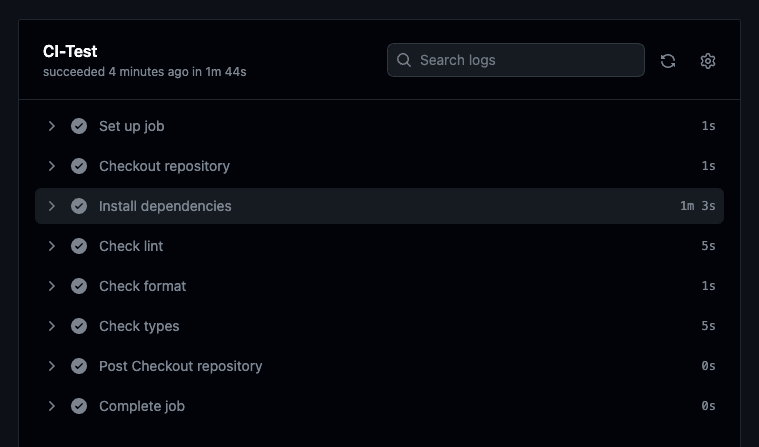759x447 pixels.
Task: Expand the Check format step chevron
Action: (52, 286)
